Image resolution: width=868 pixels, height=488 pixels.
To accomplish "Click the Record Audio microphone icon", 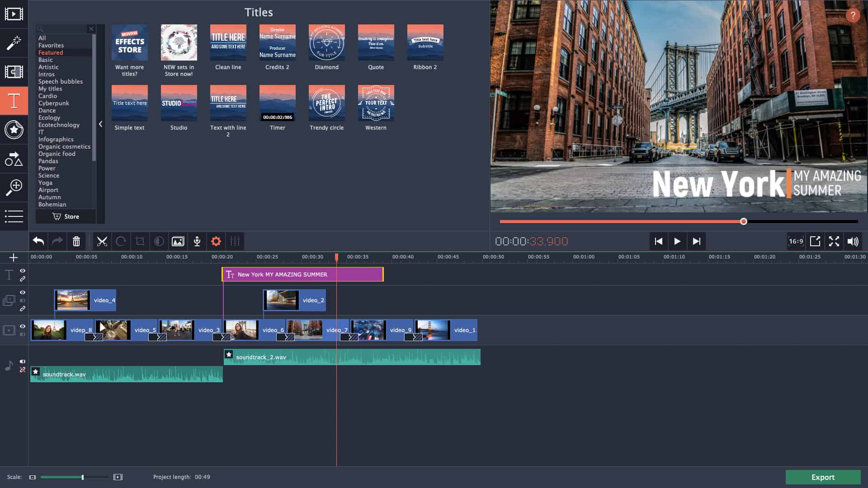I will tap(197, 241).
